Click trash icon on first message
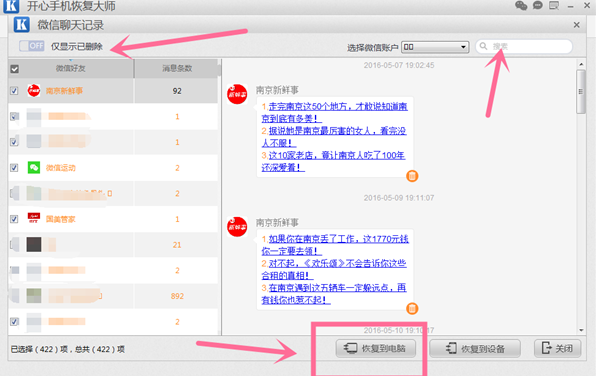The image size is (596, 376). point(412,176)
